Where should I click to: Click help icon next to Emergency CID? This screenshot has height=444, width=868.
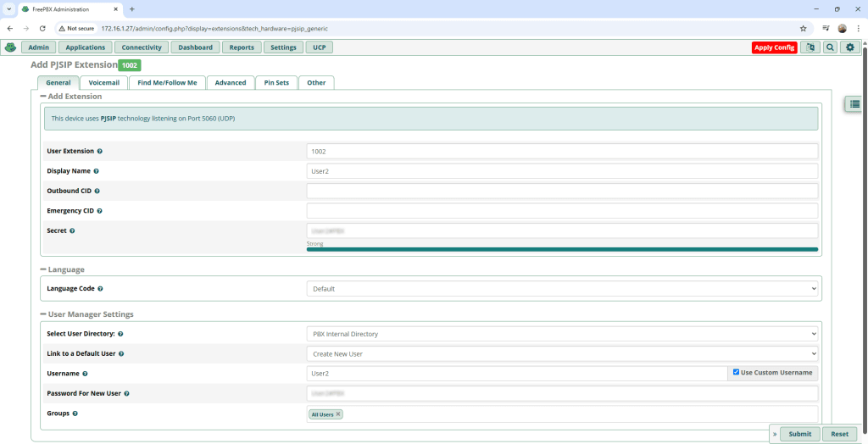99,211
